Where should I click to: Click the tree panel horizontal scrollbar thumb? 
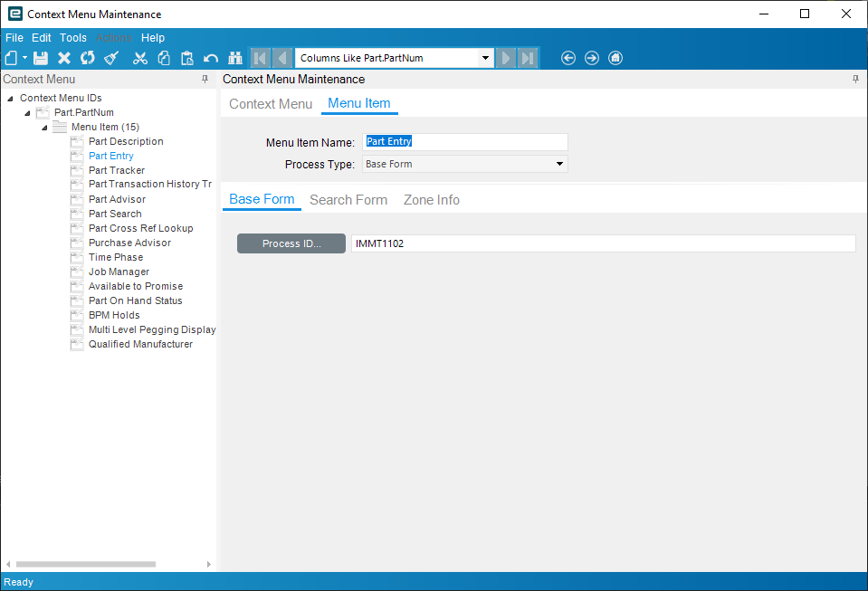click(86, 564)
